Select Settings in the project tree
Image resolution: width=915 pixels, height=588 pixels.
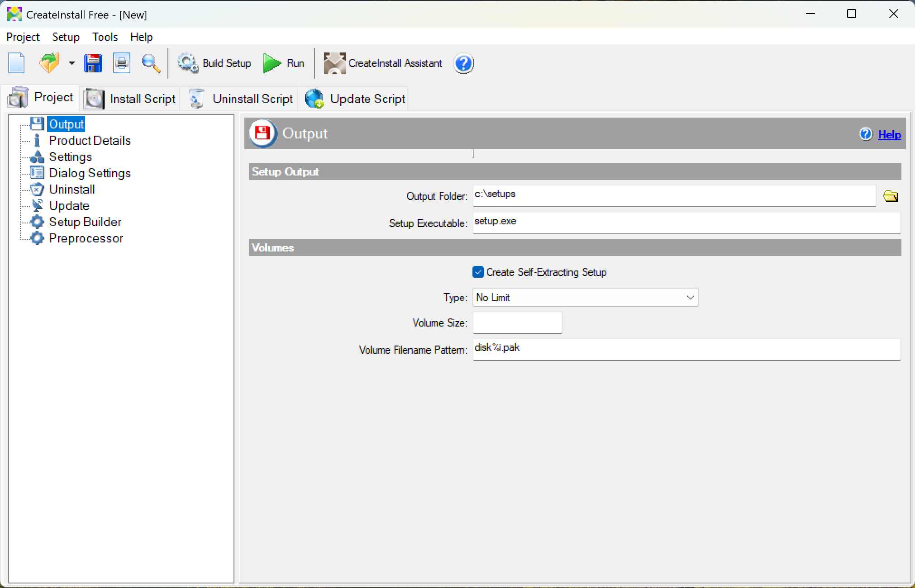point(70,156)
